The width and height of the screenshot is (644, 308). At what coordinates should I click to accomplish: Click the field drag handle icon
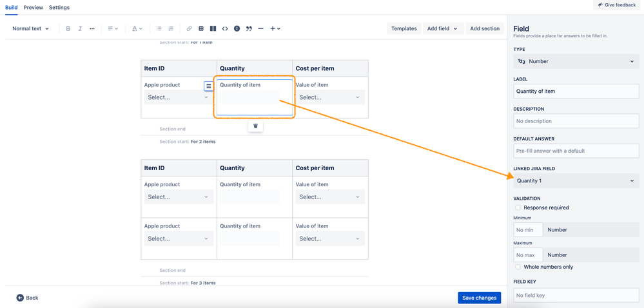pos(209,86)
